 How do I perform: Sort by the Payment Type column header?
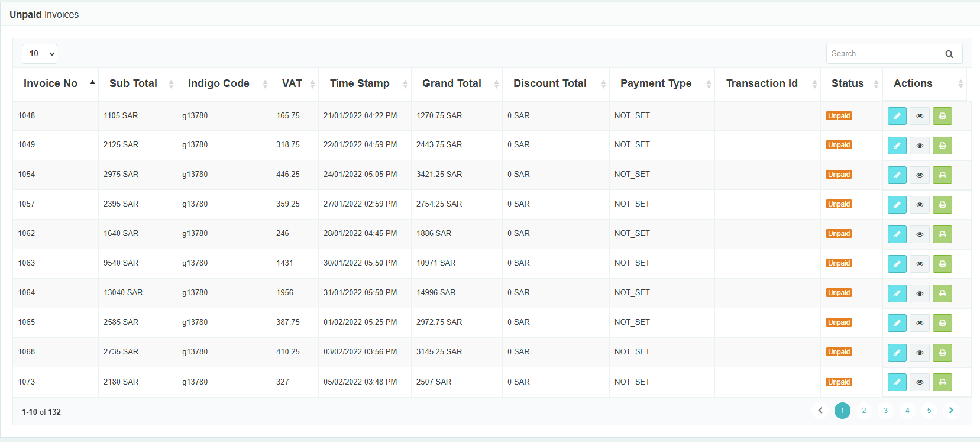655,83
